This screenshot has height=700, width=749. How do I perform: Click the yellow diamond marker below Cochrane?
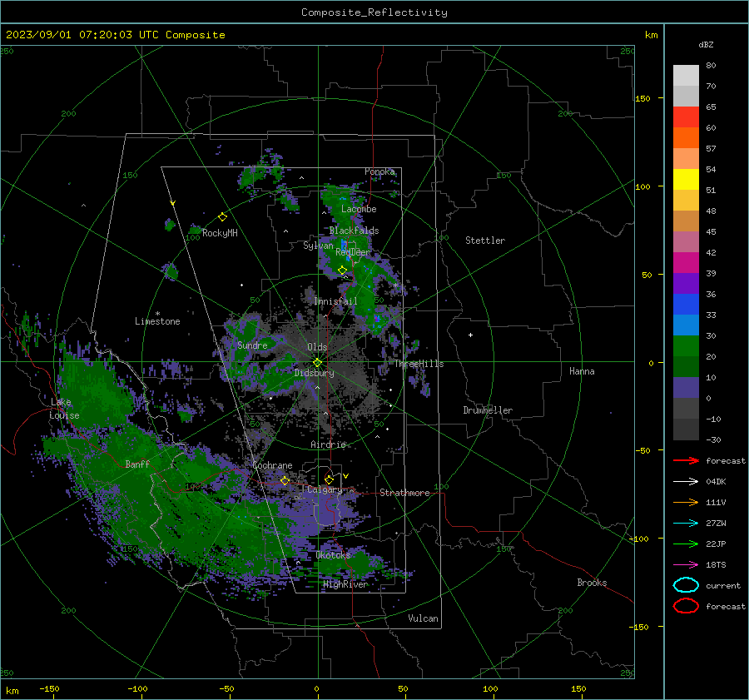[285, 481]
